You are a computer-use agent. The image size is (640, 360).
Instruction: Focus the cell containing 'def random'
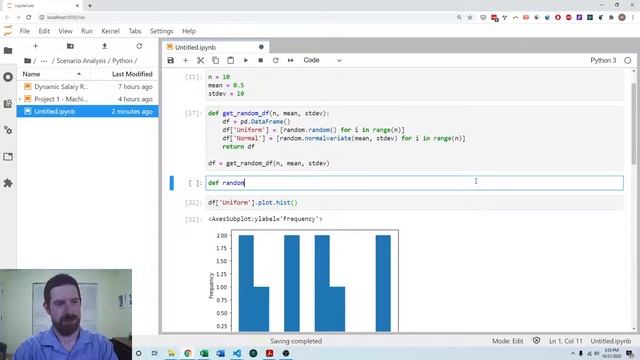click(414, 183)
